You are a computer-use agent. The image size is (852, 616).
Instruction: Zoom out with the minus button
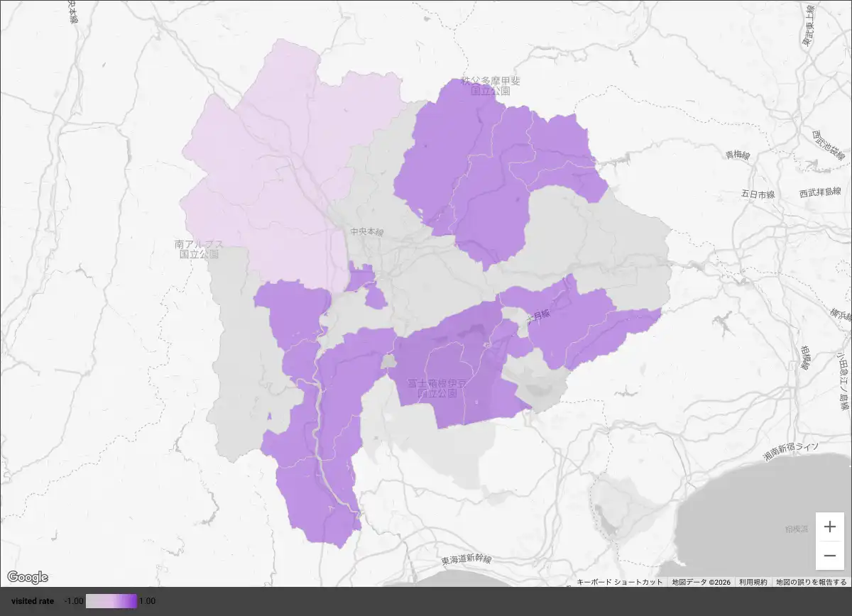pos(829,555)
